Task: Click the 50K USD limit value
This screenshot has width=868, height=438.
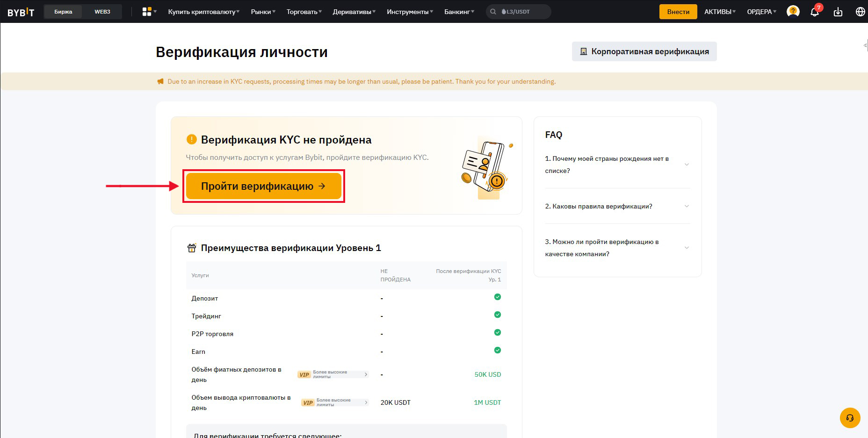Action: [488, 374]
